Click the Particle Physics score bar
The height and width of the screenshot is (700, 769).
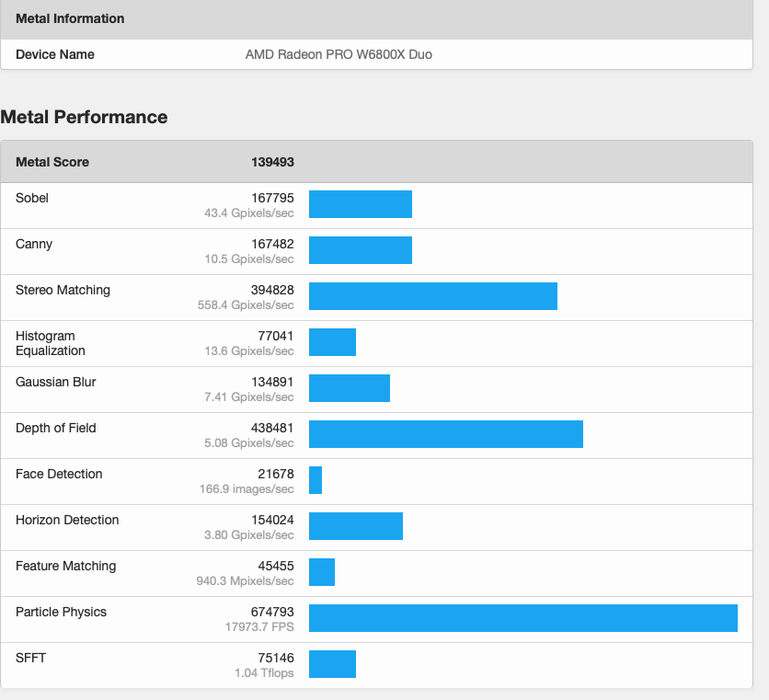[x=523, y=618]
